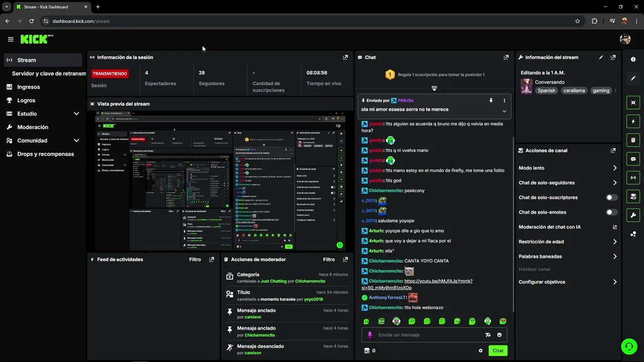The image size is (644, 362).
Task: Toggle the stream preview panel sidebar button
Action: [633, 103]
